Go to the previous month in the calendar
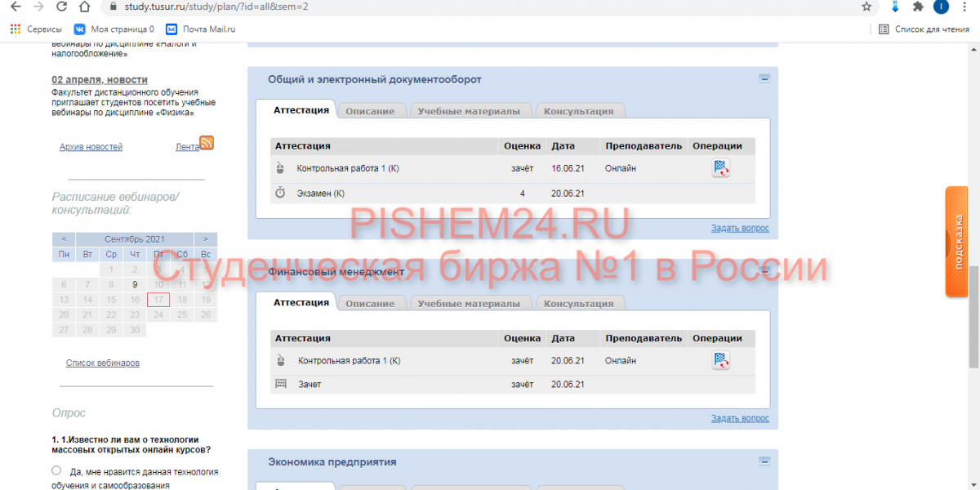This screenshot has height=490, width=980. (x=64, y=239)
